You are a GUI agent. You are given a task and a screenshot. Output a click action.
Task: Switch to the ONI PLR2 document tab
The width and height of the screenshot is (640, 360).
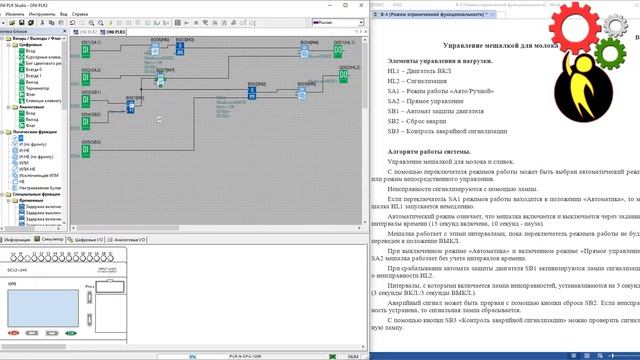click(85, 32)
